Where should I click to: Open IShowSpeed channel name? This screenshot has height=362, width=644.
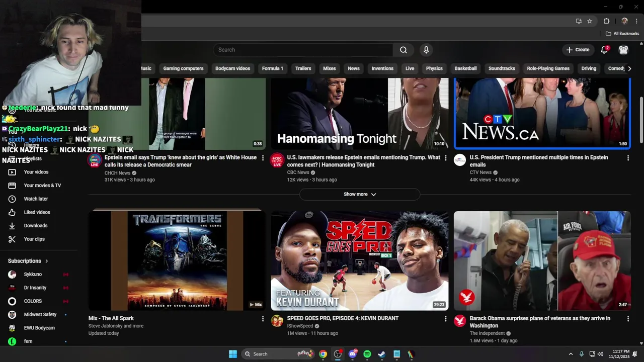click(300, 326)
